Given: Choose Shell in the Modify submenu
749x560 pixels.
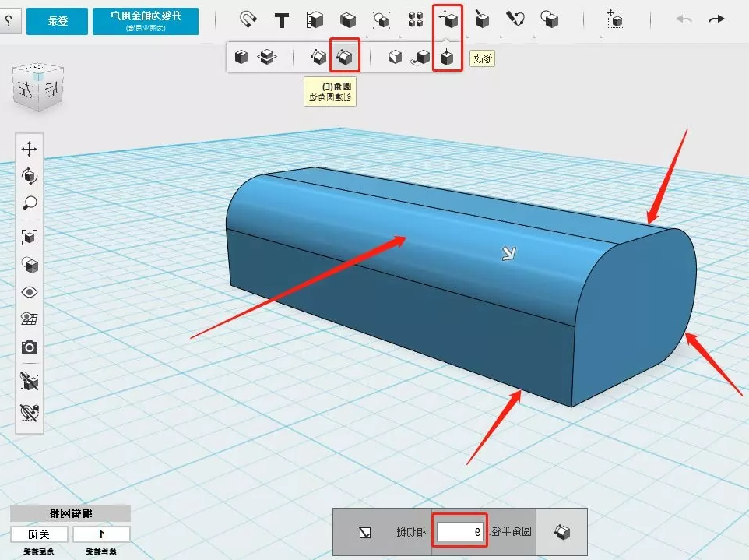Looking at the screenshot, I should (241, 58).
